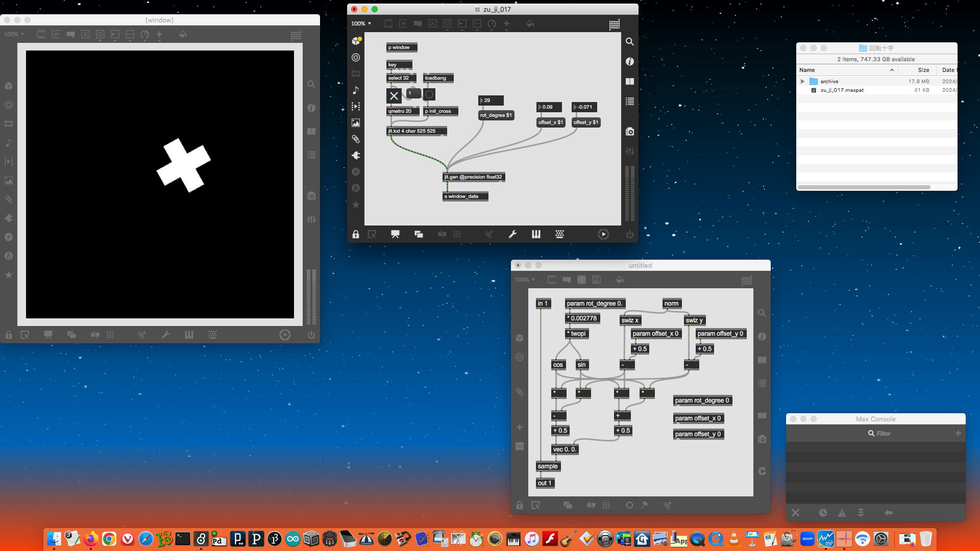Open the plug-ins browser in left toolbar

tap(356, 156)
